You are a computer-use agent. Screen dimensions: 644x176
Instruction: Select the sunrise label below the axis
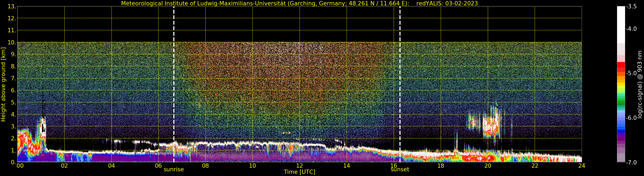tap(174, 170)
